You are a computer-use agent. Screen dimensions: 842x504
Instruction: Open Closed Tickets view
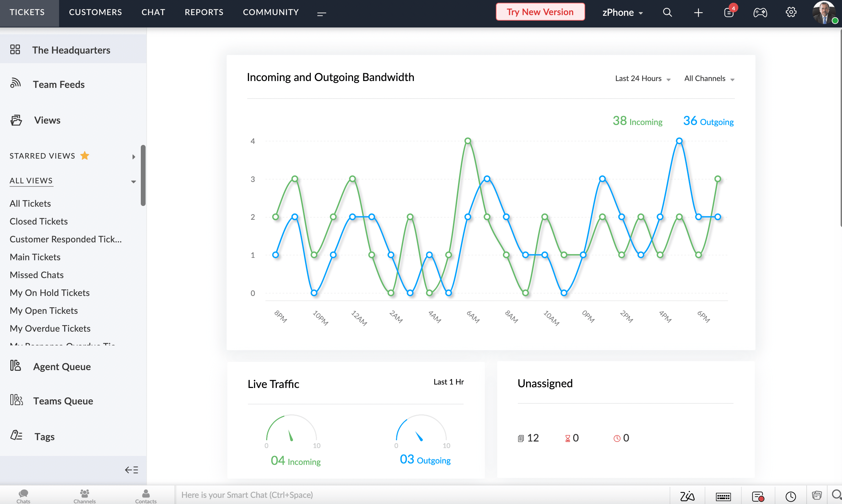38,221
